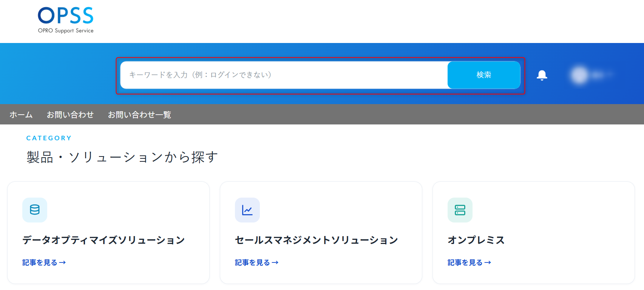
Task: Open 記事を見る under セールスマネジメントソリューション
Action: click(257, 262)
